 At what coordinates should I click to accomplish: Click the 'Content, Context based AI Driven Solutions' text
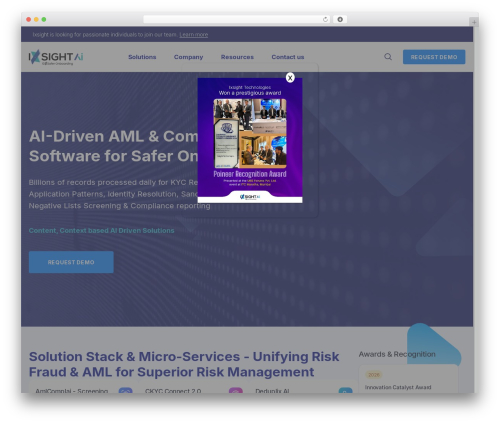pyautogui.click(x=101, y=230)
